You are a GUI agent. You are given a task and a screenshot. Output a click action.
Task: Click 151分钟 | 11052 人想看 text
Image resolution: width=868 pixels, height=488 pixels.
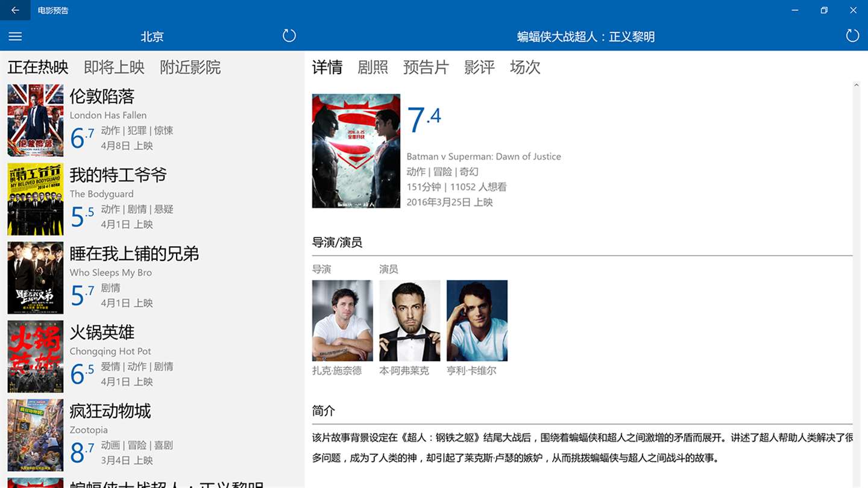coord(457,187)
